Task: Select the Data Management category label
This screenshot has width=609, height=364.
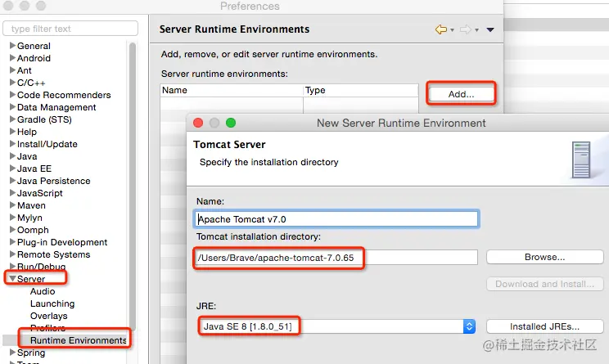Action: pyautogui.click(x=56, y=107)
